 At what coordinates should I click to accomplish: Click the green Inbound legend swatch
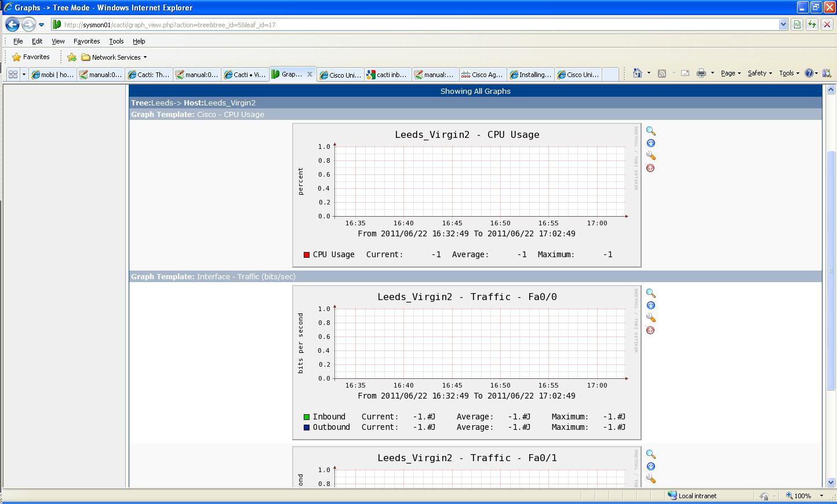307,417
